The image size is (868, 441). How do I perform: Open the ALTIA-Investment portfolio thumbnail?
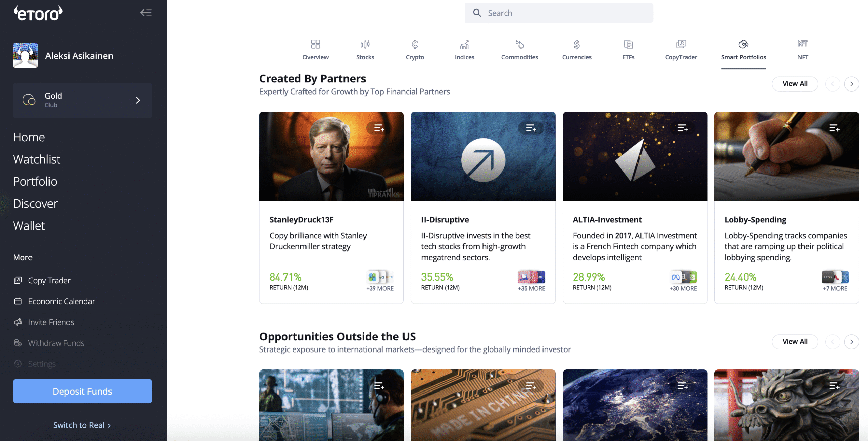(x=635, y=156)
